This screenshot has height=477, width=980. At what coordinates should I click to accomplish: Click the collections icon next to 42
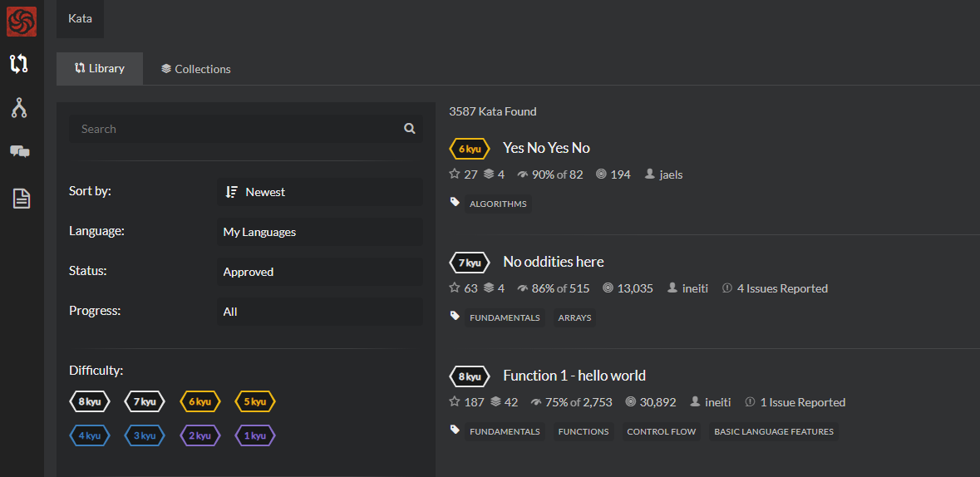pos(495,402)
